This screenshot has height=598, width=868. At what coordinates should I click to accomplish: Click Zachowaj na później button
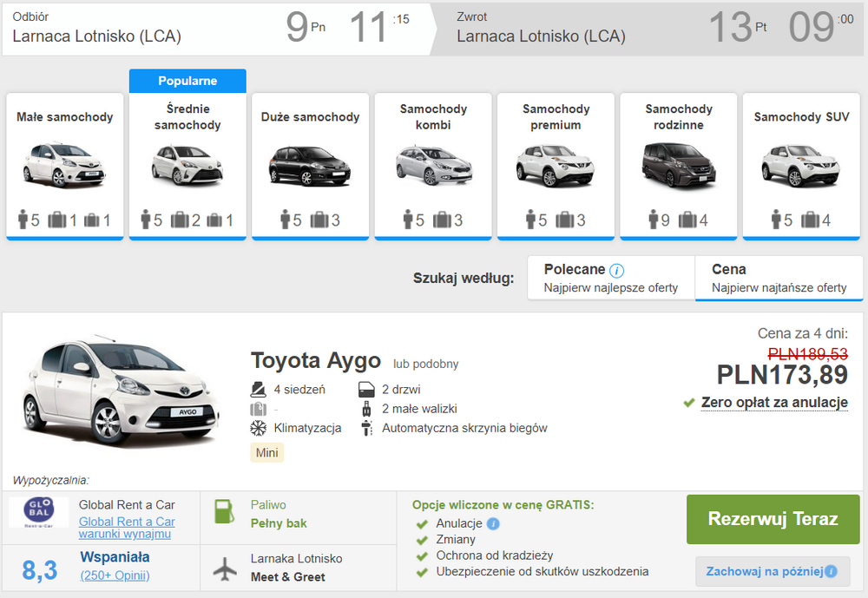click(773, 571)
